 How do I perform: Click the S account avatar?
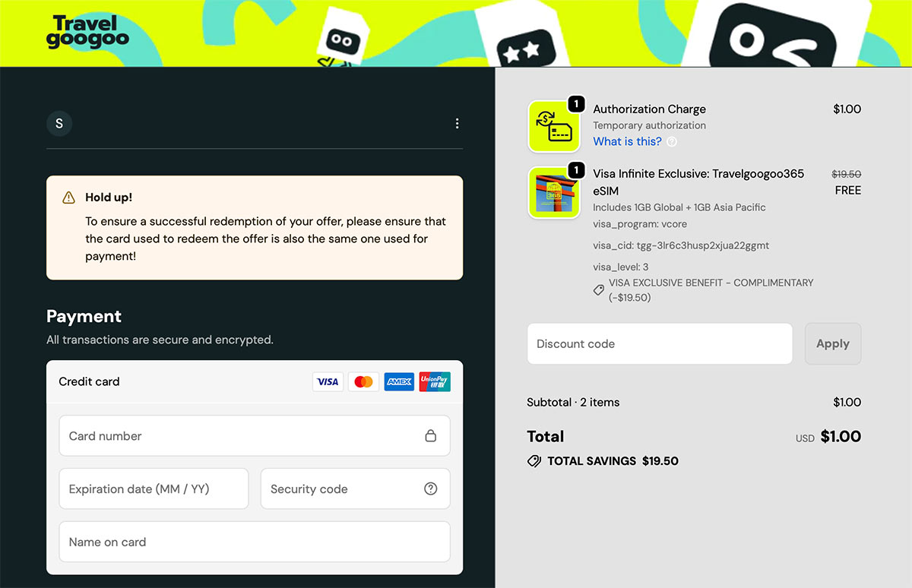coord(59,123)
